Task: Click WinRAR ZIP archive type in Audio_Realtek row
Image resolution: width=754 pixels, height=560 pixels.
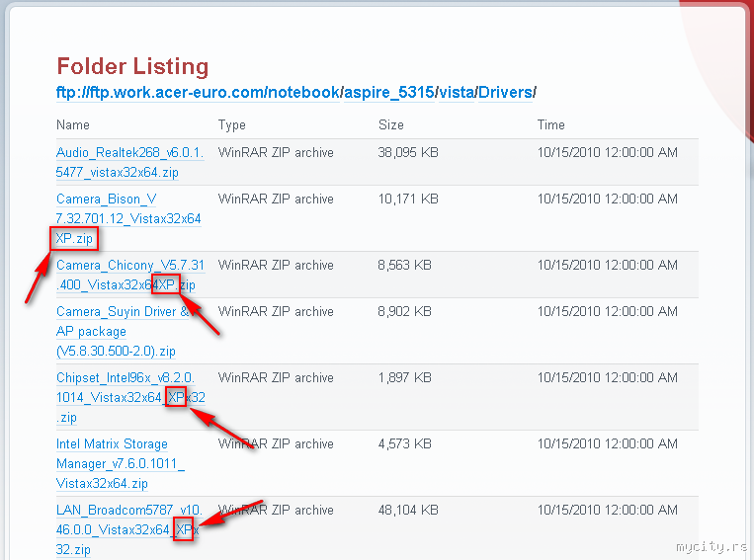Action: click(276, 152)
